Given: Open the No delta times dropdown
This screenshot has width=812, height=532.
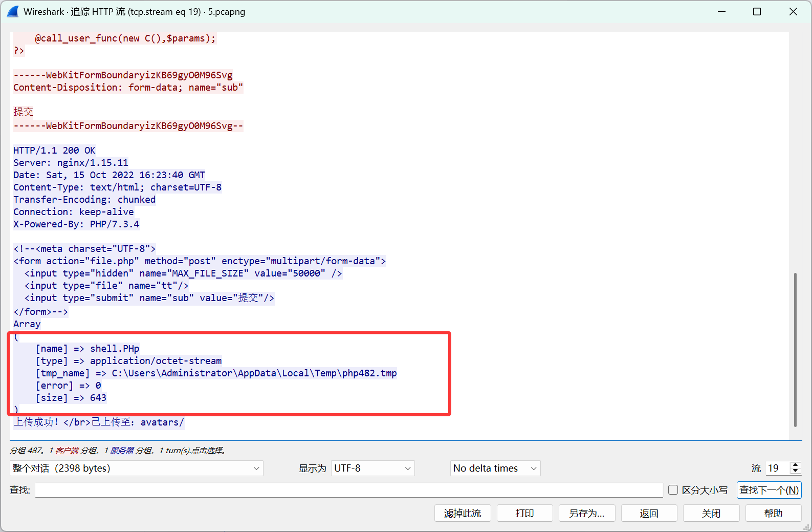Looking at the screenshot, I should (495, 468).
